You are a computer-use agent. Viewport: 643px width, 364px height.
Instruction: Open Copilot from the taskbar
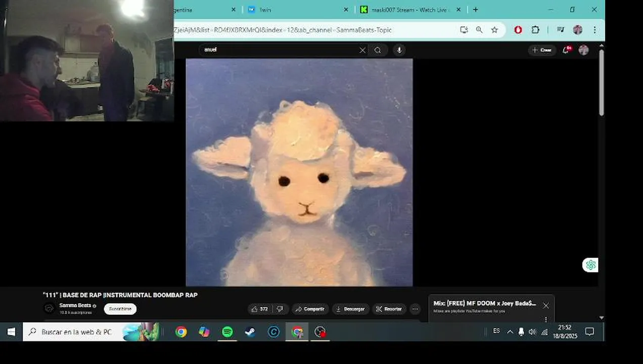pyautogui.click(x=204, y=332)
